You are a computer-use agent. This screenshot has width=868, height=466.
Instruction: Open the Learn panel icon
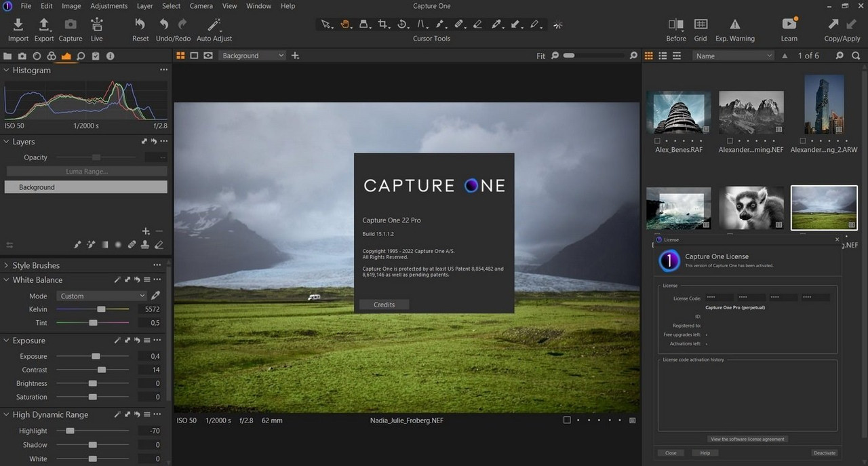(789, 24)
